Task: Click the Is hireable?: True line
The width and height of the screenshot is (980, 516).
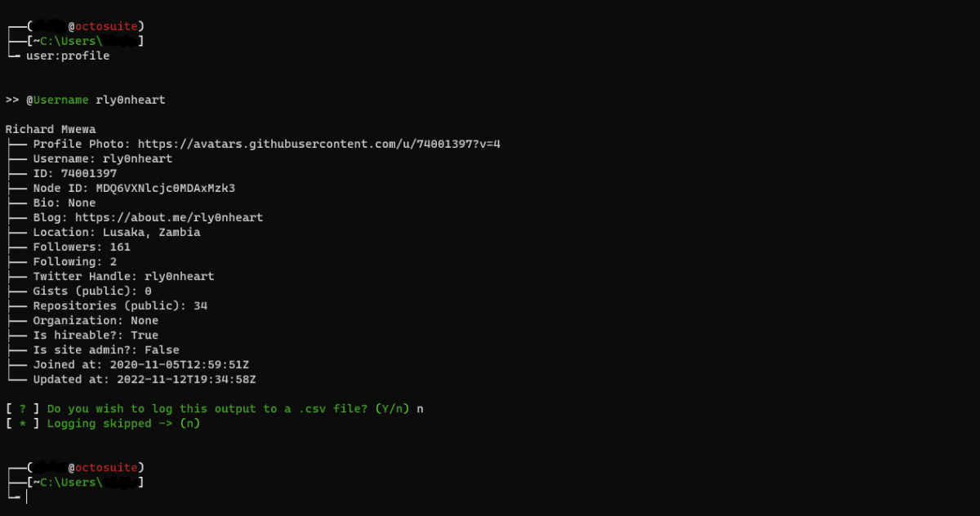Action: pyautogui.click(x=96, y=335)
